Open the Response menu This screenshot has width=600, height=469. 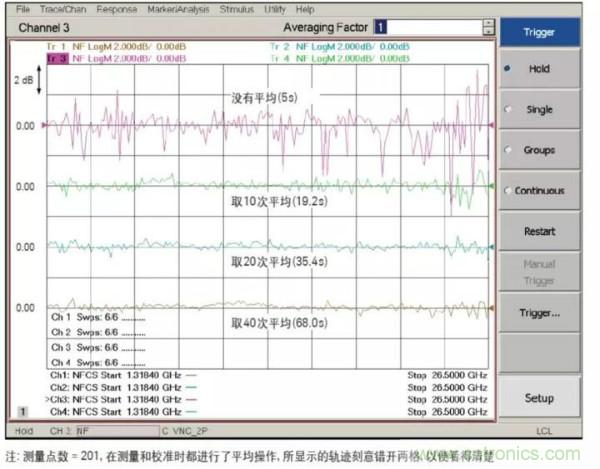coord(118,9)
